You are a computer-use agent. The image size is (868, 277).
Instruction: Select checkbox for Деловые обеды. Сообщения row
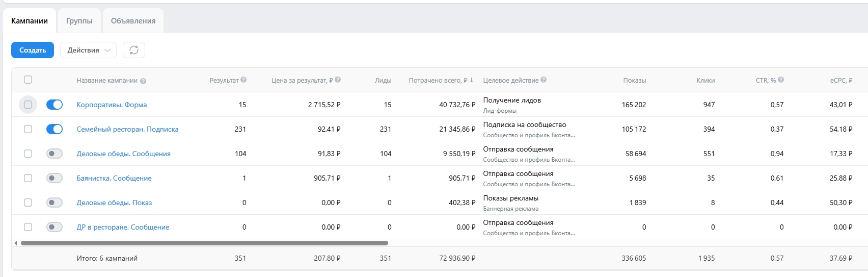pos(28,154)
